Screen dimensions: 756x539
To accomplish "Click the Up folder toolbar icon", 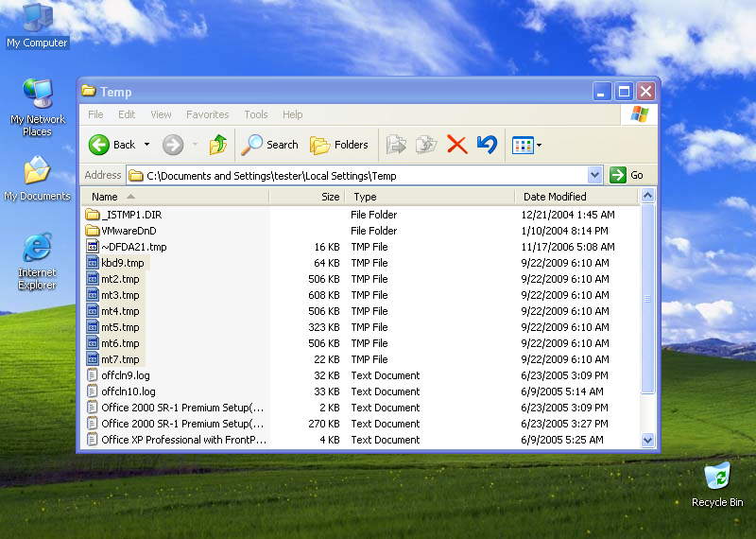I will pyautogui.click(x=218, y=145).
